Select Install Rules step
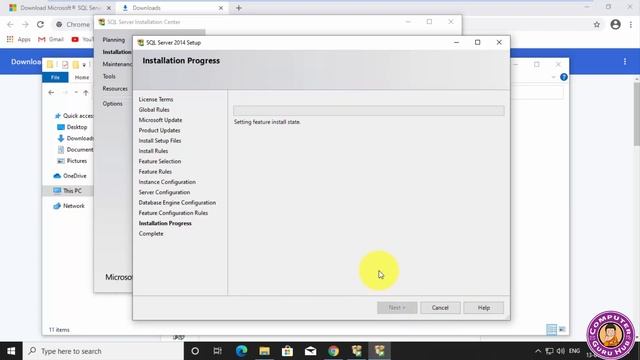Screen dimensions: 640x360 pyautogui.click(x=153, y=151)
